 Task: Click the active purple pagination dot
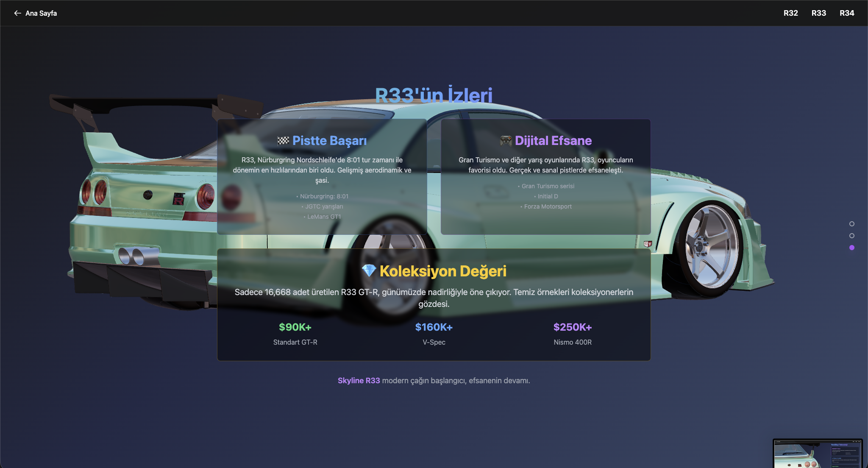click(x=852, y=247)
